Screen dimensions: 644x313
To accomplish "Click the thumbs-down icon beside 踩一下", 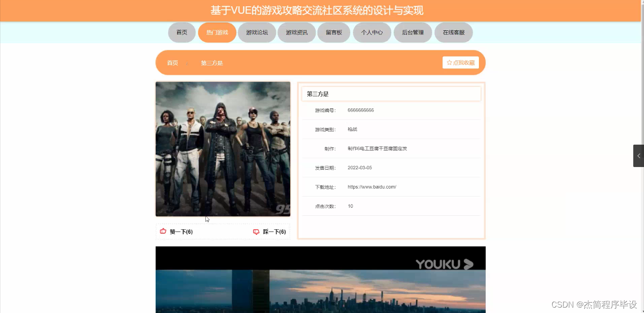I will click(x=256, y=232).
